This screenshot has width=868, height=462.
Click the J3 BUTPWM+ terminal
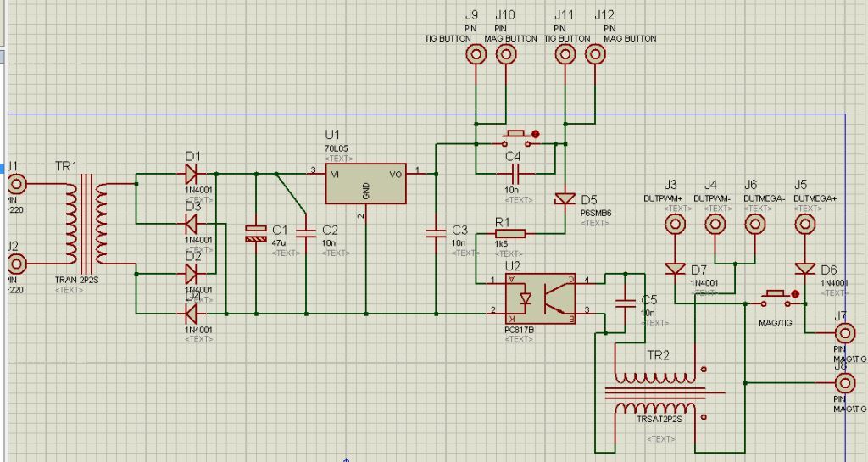[675, 225]
